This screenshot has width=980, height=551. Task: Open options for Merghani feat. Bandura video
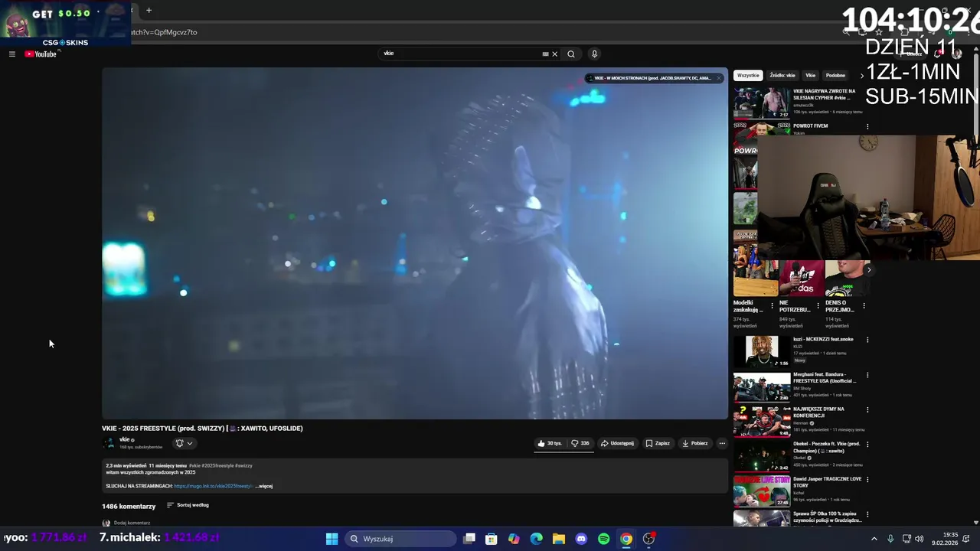867,376
